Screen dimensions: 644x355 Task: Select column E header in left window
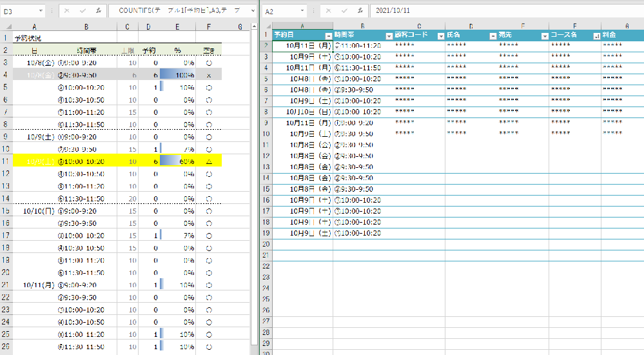coord(177,26)
